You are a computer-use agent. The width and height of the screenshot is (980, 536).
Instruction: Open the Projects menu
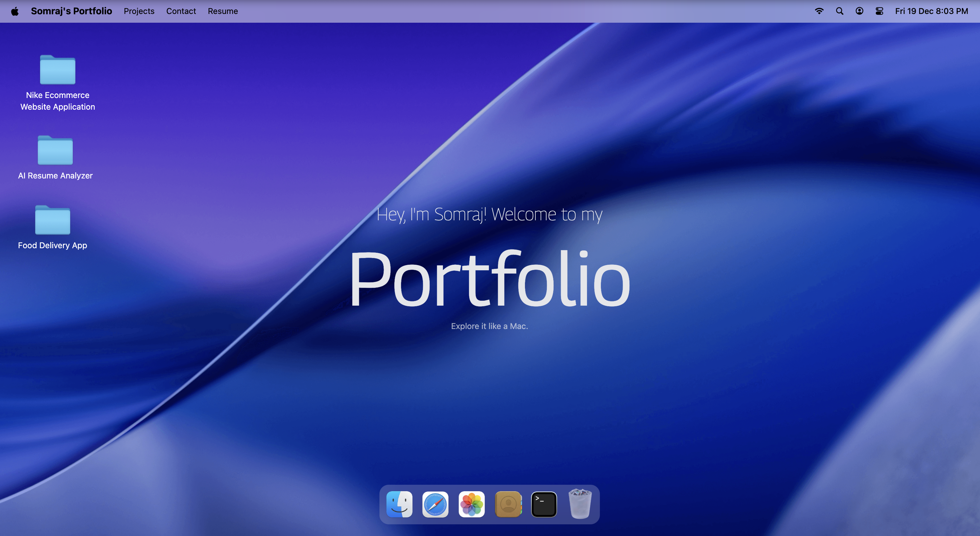(139, 11)
